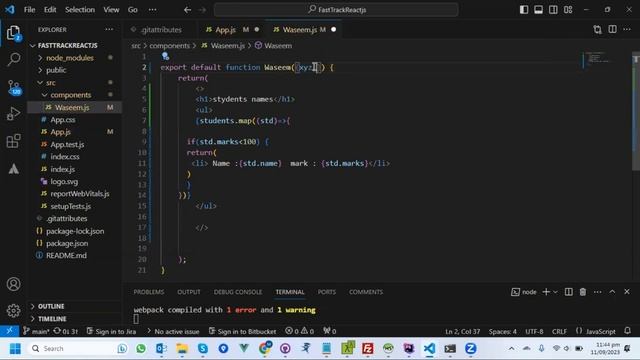Kill the terminal with trash icon
This screenshot has height=360, width=640.
point(583,292)
